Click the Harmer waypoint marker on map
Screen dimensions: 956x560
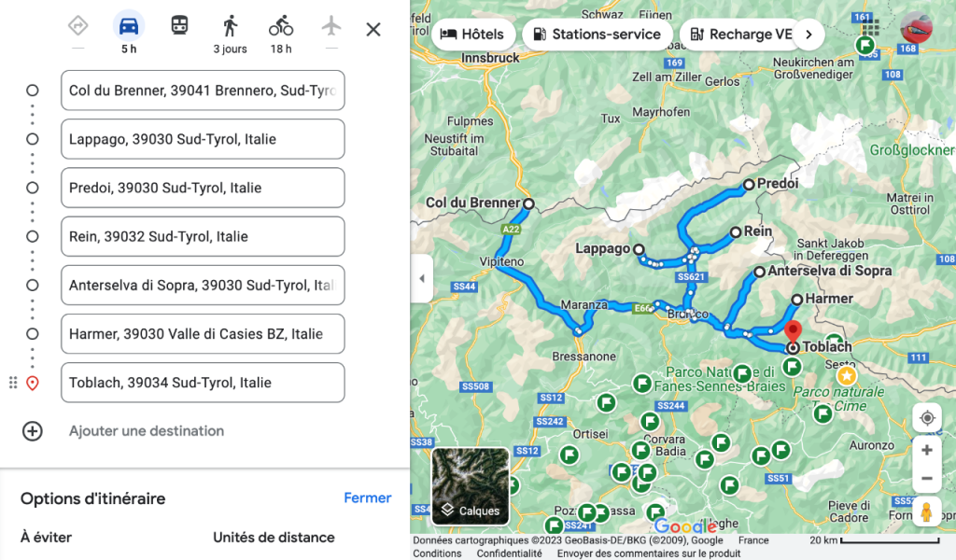click(x=797, y=300)
